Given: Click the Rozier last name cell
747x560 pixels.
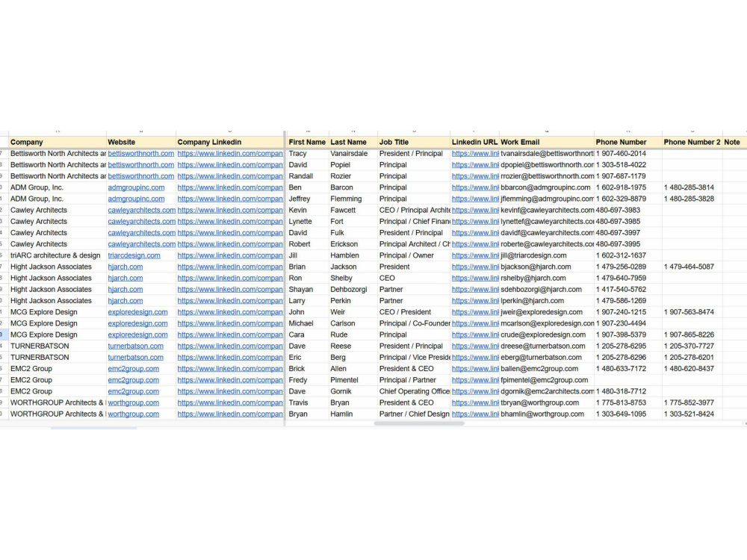Looking at the screenshot, I should [x=353, y=176].
